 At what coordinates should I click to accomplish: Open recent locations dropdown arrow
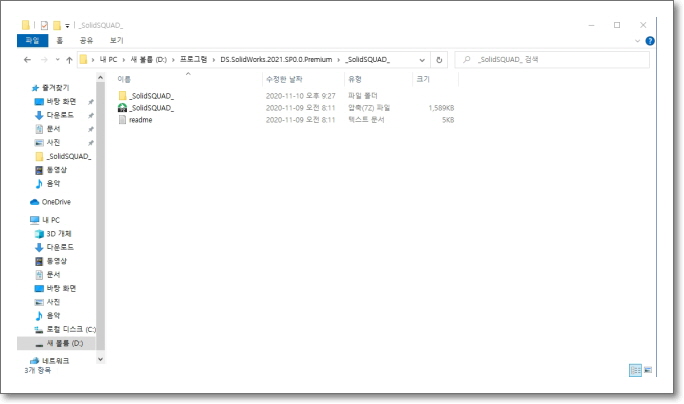[57, 60]
